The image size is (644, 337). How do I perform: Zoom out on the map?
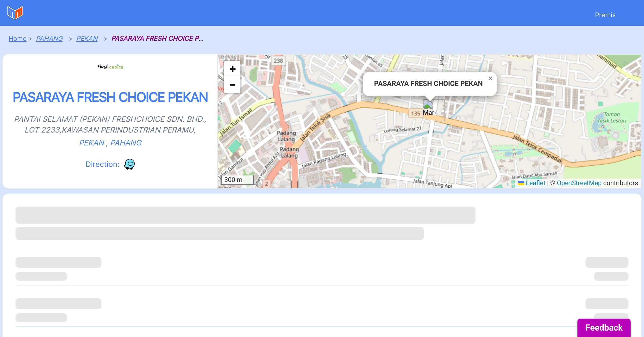click(232, 85)
